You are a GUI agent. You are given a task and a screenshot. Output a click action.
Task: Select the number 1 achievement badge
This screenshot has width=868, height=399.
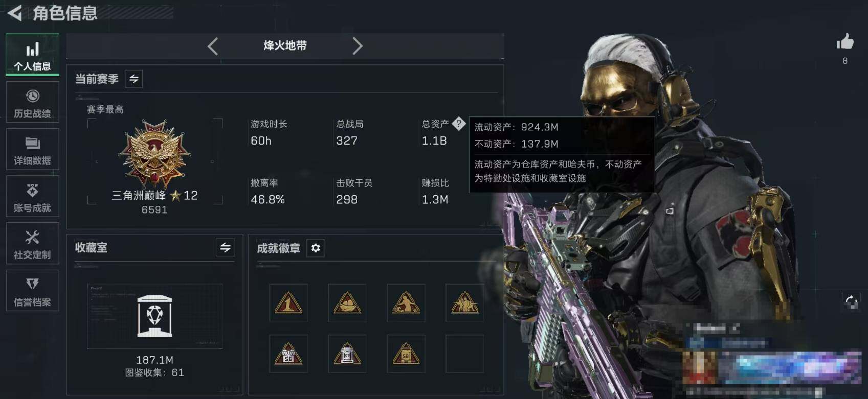tap(288, 303)
